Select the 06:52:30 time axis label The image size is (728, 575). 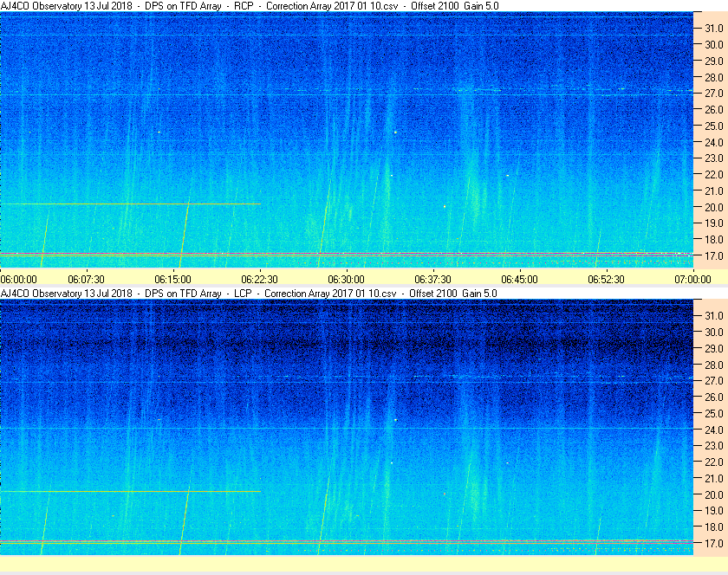606,280
